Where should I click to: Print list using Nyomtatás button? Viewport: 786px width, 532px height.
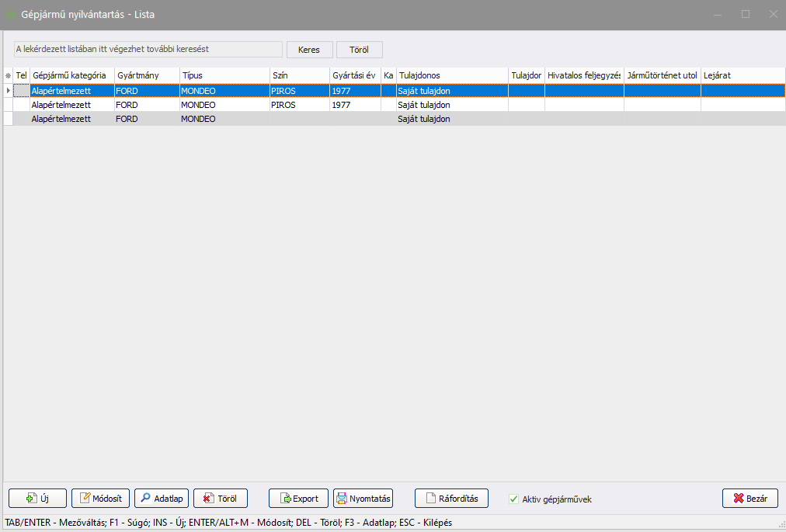click(363, 499)
